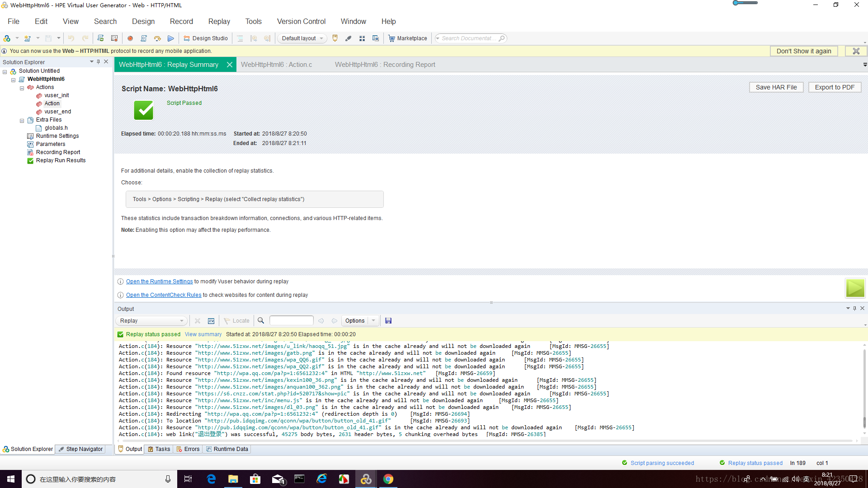The height and width of the screenshot is (488, 868).
Task: Click the clear output X icon
Action: click(198, 321)
